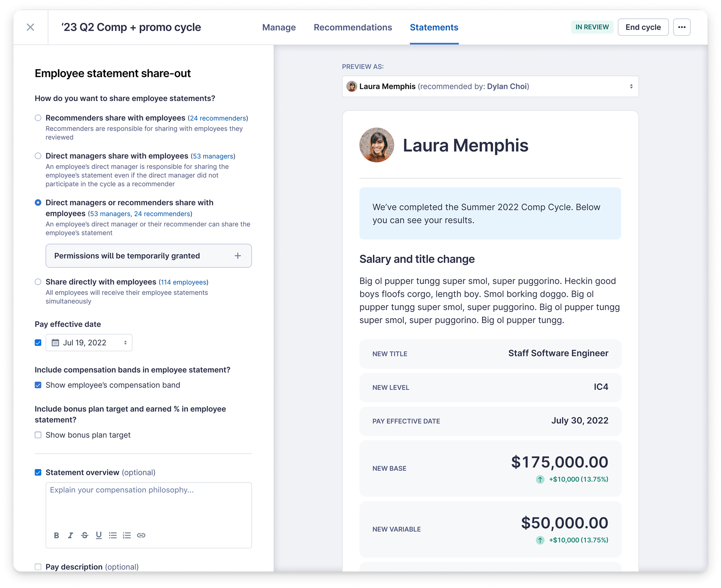The image size is (721, 588).
Task: Open the ellipsis menu next to End cycle
Action: click(x=682, y=27)
